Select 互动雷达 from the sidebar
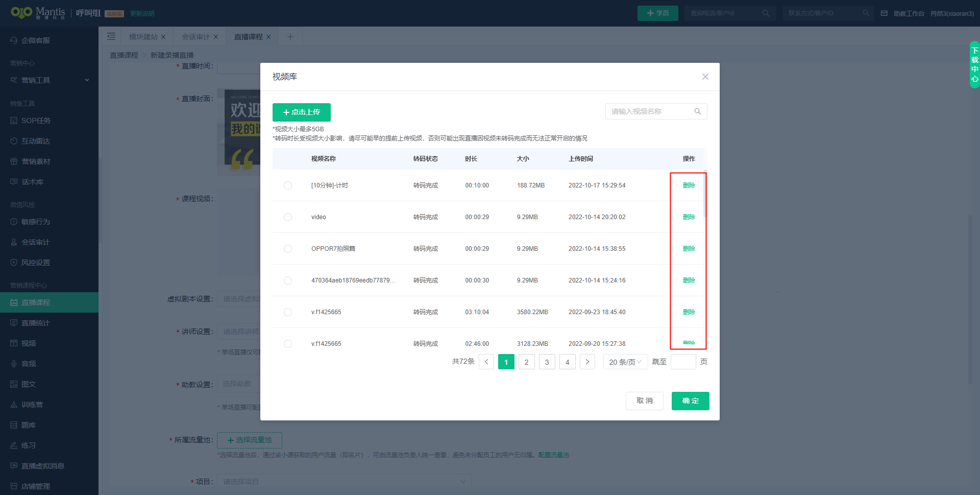980x495 pixels. click(36, 141)
